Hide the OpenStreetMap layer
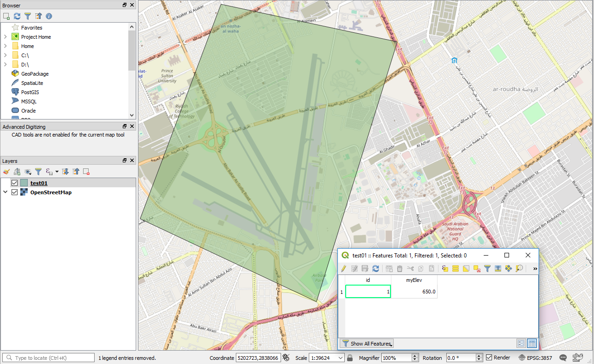Image resolution: width=594 pixels, height=364 pixels. tap(15, 192)
